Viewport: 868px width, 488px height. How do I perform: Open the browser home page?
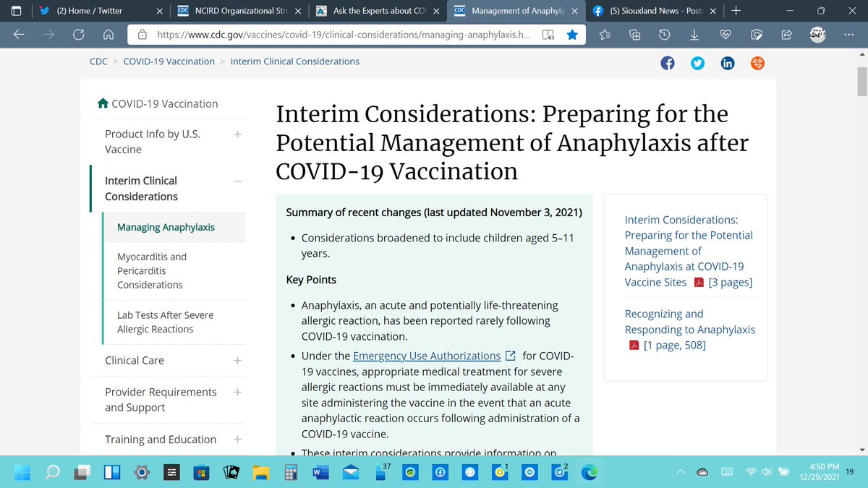coord(108,34)
